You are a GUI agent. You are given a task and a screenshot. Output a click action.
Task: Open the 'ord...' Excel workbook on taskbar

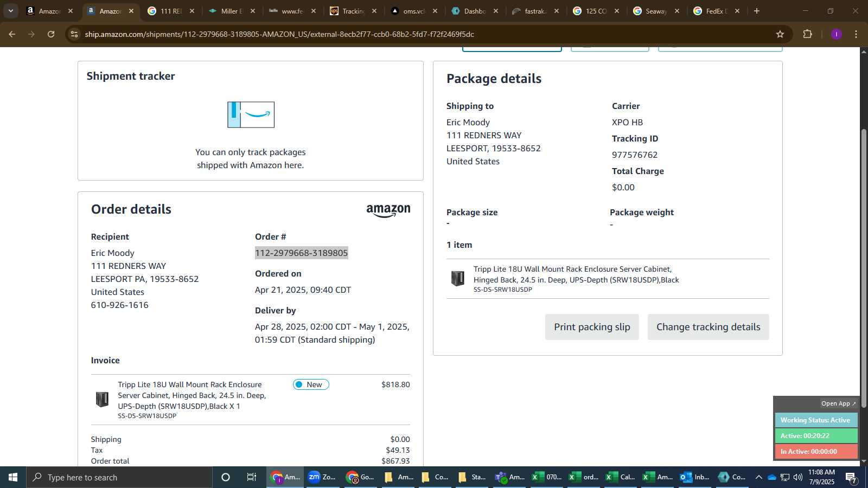(x=584, y=477)
